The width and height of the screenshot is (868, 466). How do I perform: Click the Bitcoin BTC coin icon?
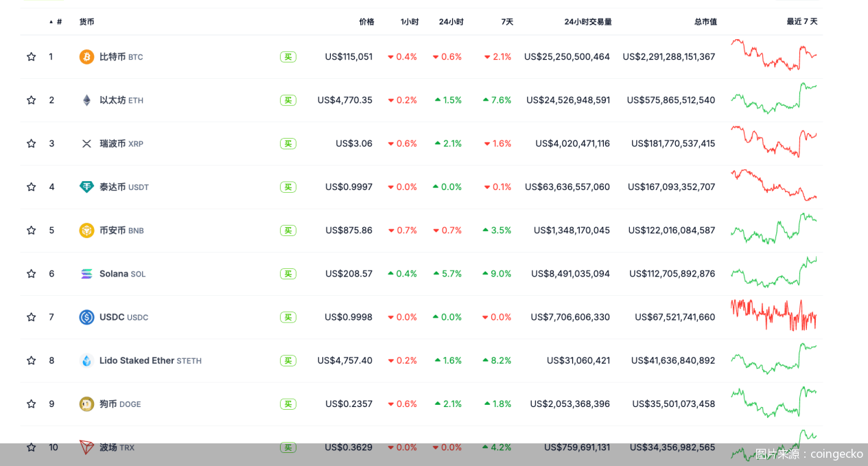click(x=86, y=57)
